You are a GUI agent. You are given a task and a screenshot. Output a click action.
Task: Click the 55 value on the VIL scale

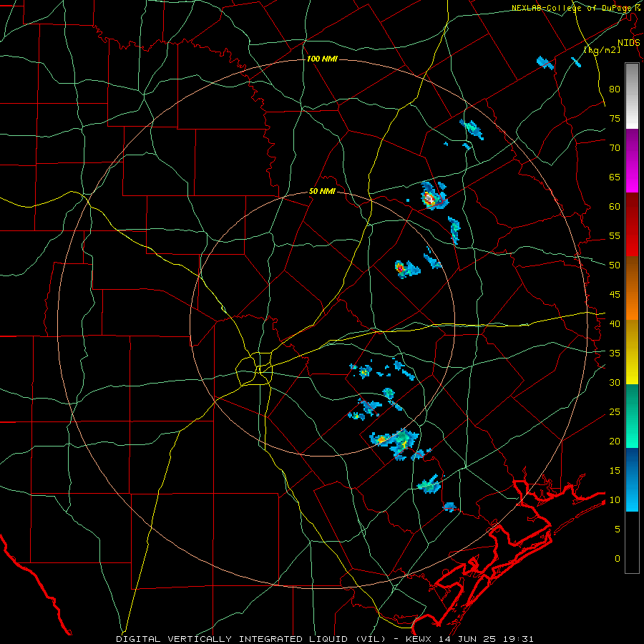(x=615, y=236)
